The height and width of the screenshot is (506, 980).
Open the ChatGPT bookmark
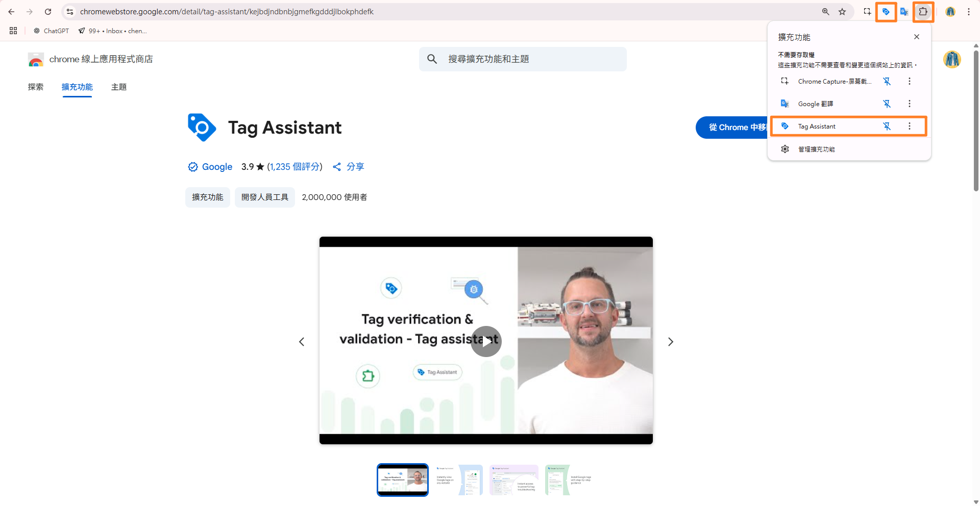(x=51, y=31)
